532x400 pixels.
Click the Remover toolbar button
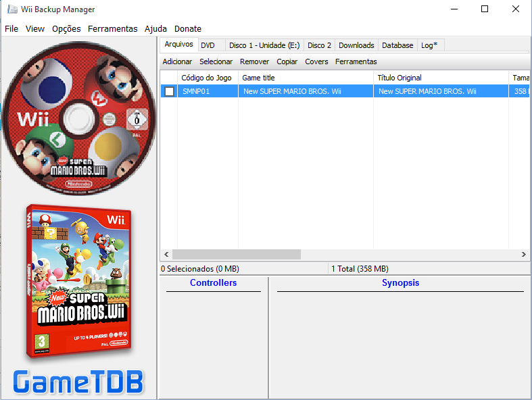point(254,61)
